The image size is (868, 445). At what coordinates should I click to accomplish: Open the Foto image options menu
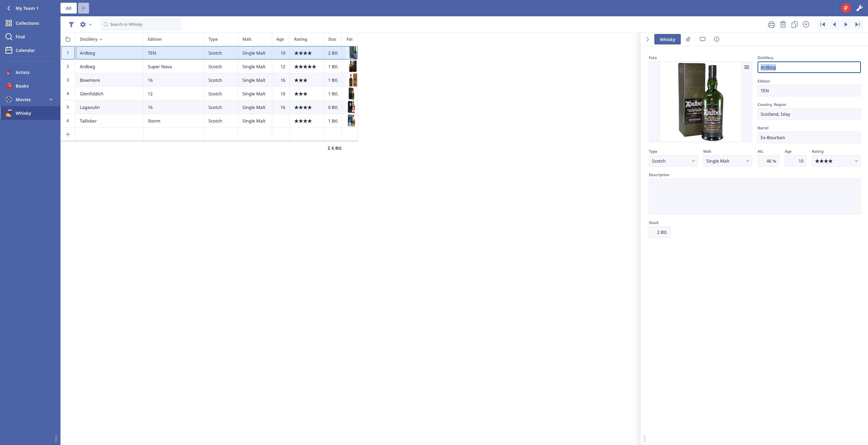746,67
